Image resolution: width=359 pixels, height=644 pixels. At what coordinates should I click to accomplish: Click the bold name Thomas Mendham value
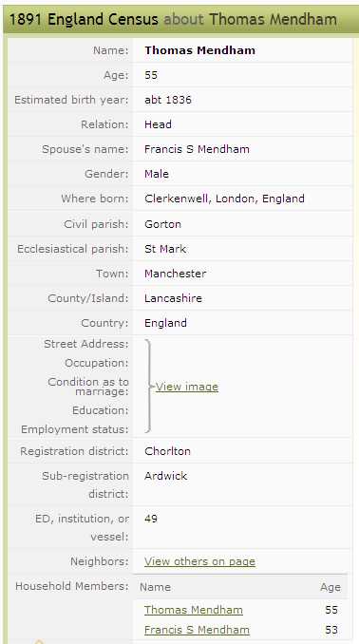(x=199, y=50)
